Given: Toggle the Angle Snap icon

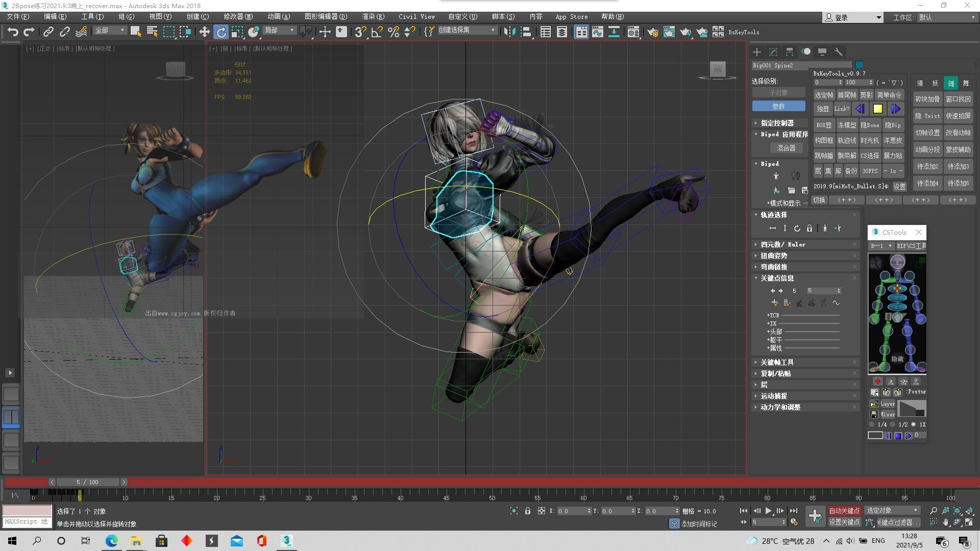Looking at the screenshot, I should [x=377, y=32].
